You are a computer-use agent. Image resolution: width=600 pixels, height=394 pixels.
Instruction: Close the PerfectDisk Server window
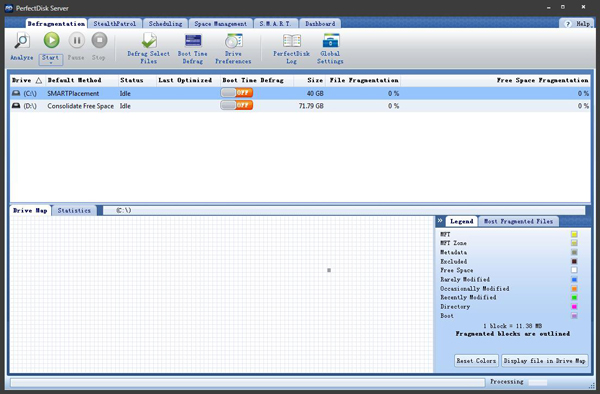point(584,7)
